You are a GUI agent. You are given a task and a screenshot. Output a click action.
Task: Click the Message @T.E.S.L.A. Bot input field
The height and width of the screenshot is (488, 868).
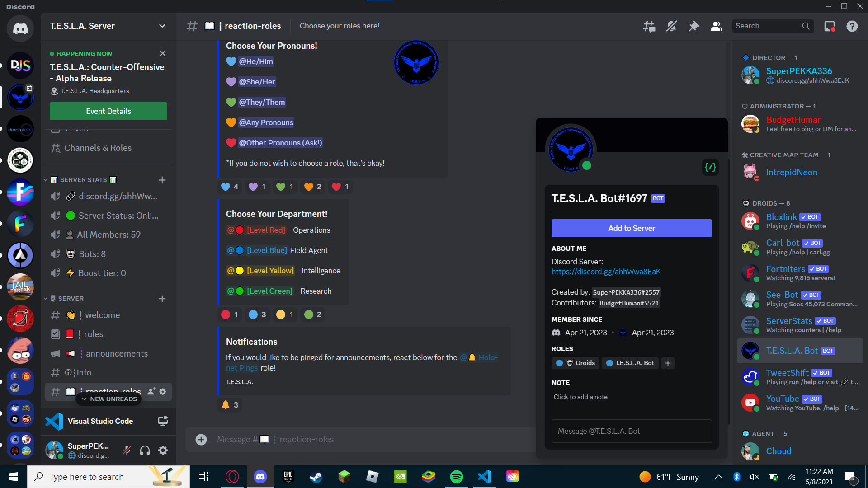click(631, 431)
